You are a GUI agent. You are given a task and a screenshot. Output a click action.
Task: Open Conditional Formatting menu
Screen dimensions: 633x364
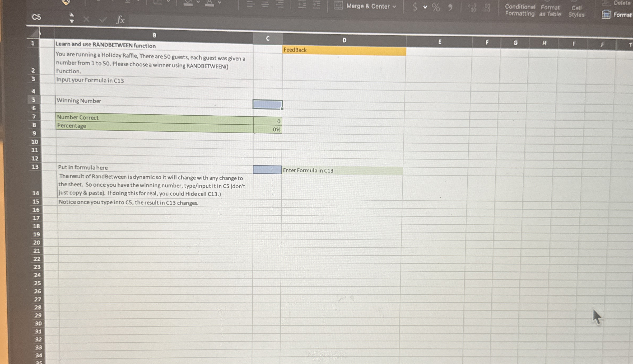pos(520,10)
